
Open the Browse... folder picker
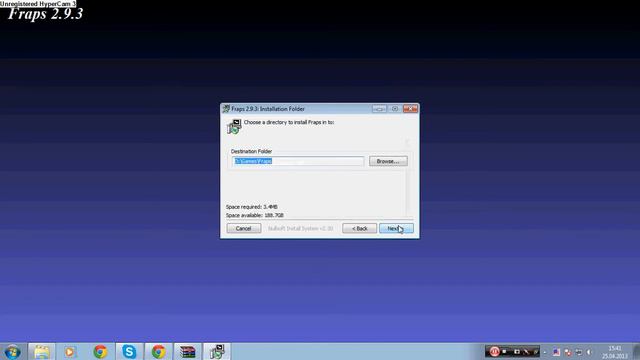[x=388, y=161]
